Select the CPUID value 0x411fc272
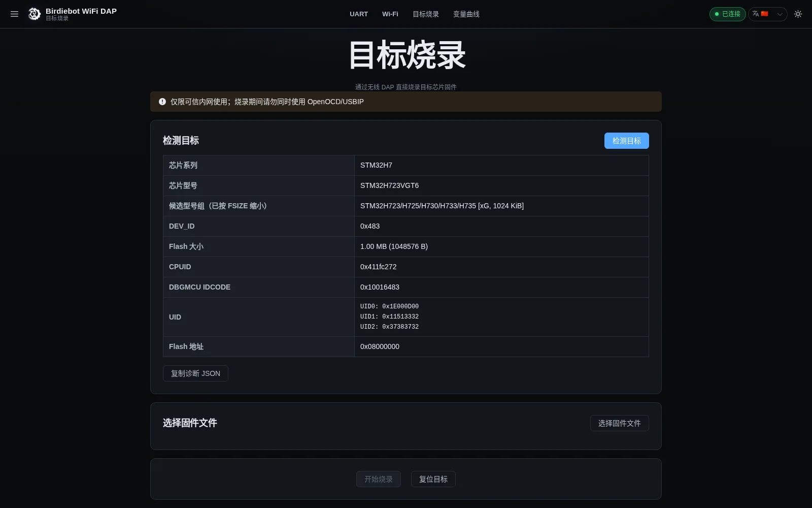The width and height of the screenshot is (812, 508). point(379,267)
